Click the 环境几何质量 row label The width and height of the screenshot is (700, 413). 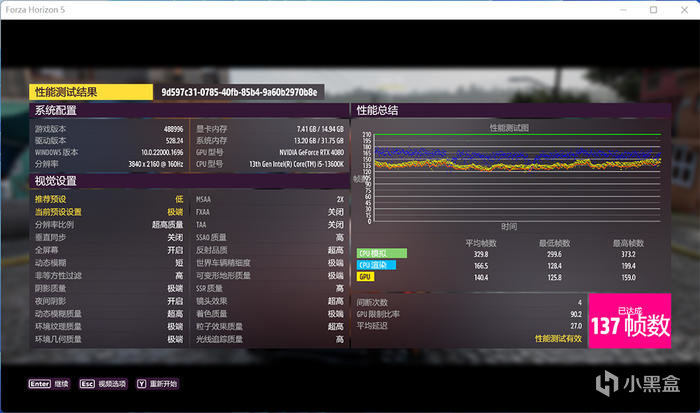pyautogui.click(x=58, y=339)
